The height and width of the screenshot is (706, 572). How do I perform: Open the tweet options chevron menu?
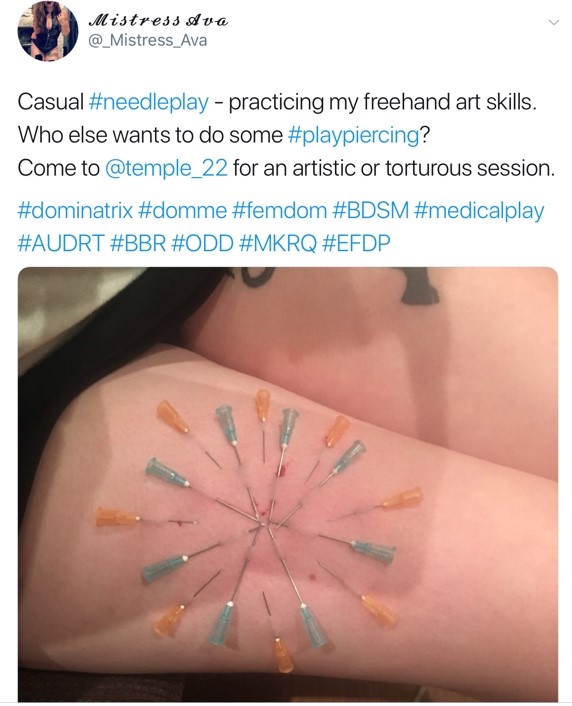pos(553,22)
